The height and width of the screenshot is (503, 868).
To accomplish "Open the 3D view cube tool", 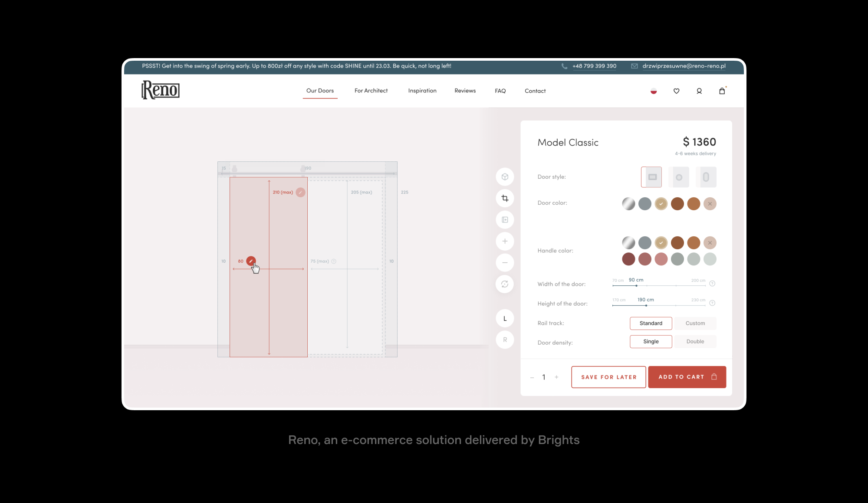I will coord(505,177).
